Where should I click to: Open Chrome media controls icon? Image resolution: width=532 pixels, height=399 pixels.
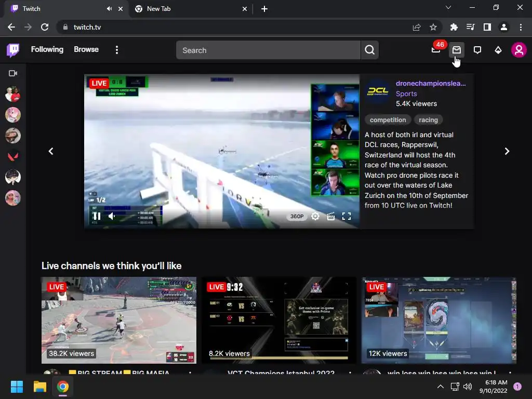click(x=470, y=27)
